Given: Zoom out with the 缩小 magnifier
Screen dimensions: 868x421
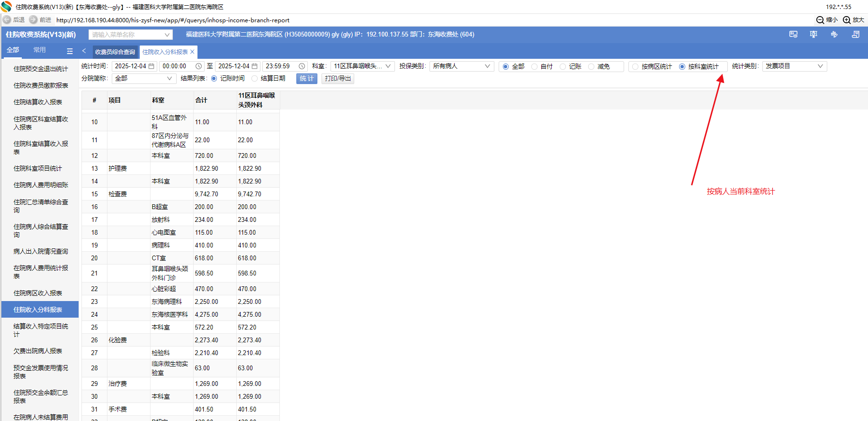Looking at the screenshot, I should point(820,20).
